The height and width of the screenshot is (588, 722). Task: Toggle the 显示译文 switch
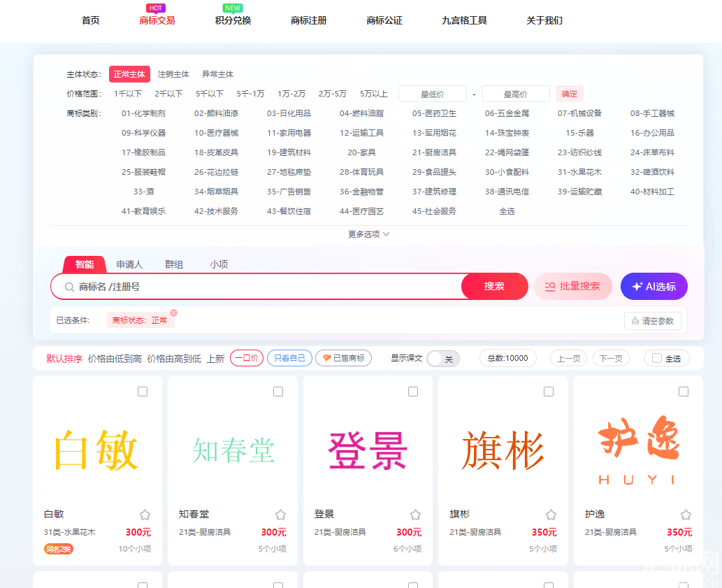443,359
